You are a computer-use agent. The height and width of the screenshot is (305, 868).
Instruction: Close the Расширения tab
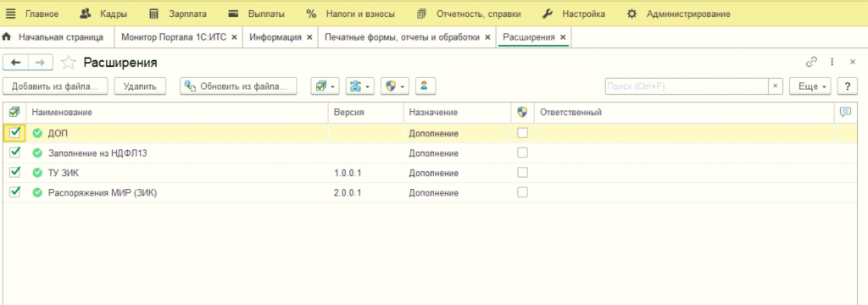563,37
